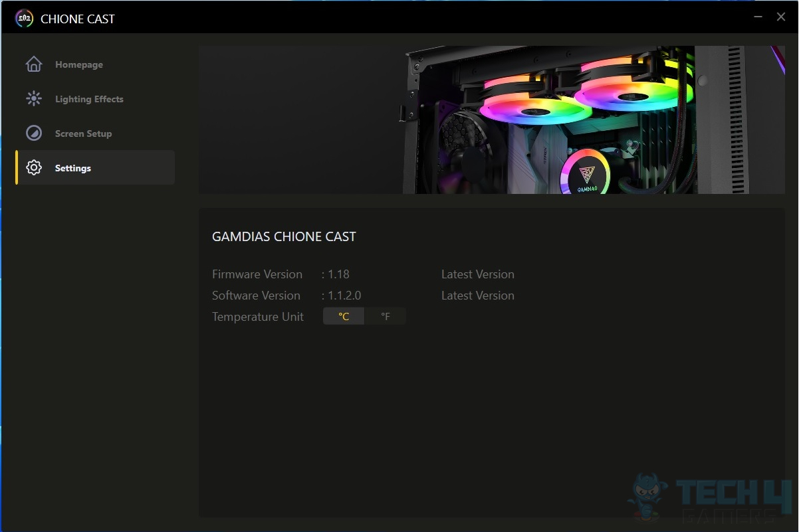Close the Chione Cast window

pyautogui.click(x=781, y=17)
